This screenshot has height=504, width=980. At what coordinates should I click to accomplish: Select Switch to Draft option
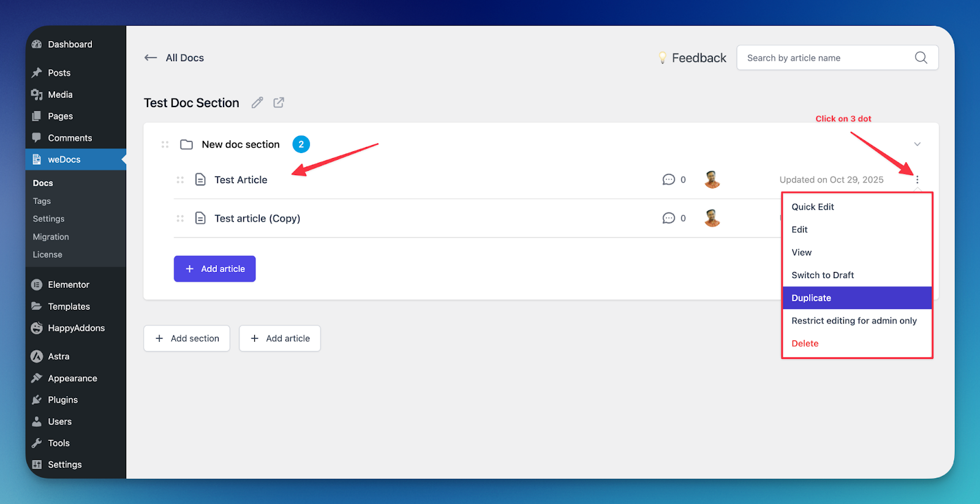coord(822,276)
